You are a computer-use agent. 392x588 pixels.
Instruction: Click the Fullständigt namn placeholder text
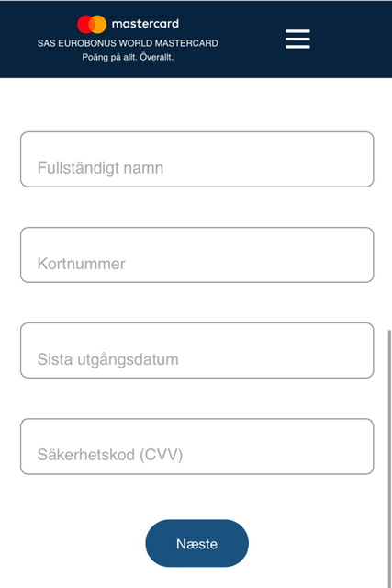tap(100, 168)
